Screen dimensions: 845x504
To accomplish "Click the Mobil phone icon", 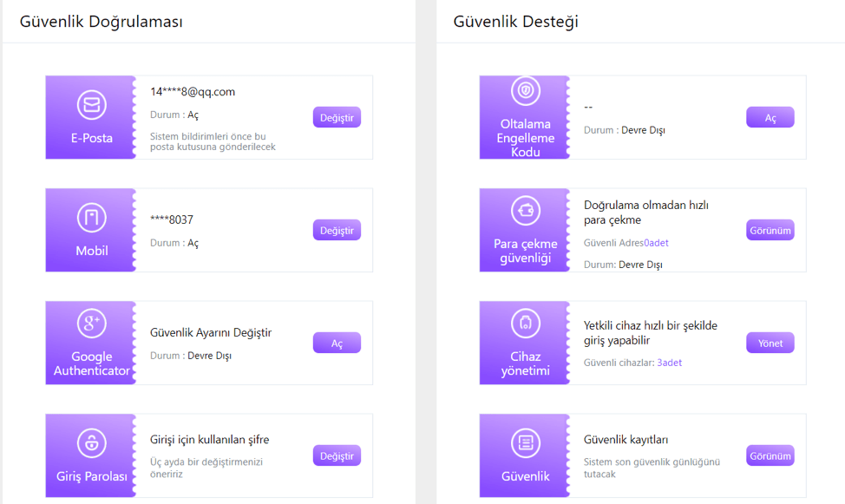I will point(91,218).
